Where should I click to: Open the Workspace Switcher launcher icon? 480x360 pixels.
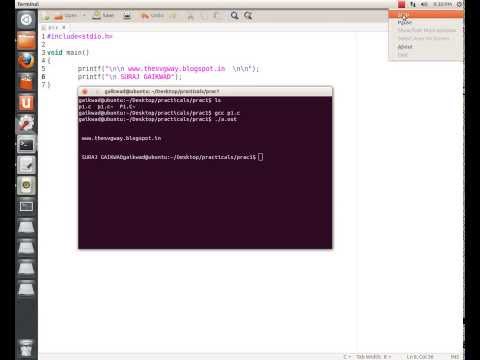(x=26, y=206)
